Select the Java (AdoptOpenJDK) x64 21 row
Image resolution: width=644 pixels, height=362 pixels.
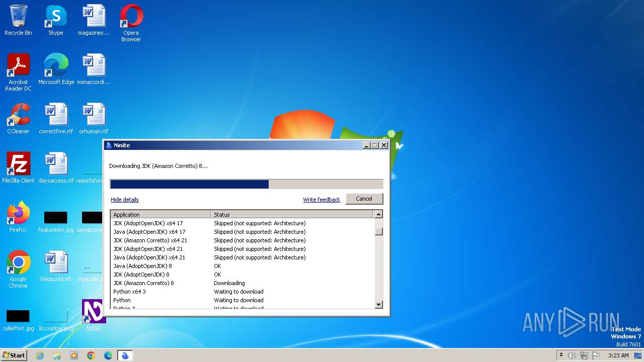(243, 257)
